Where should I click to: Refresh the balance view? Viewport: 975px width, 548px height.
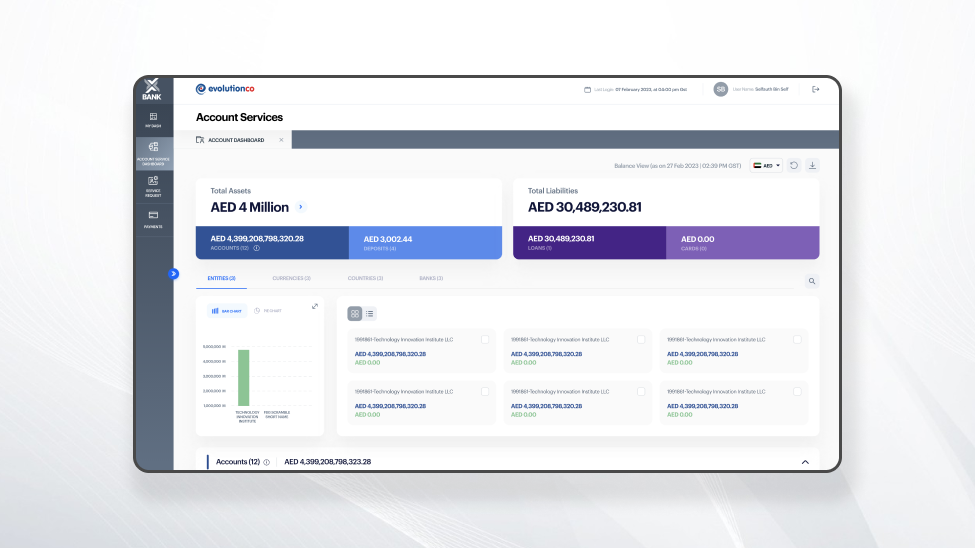(794, 165)
